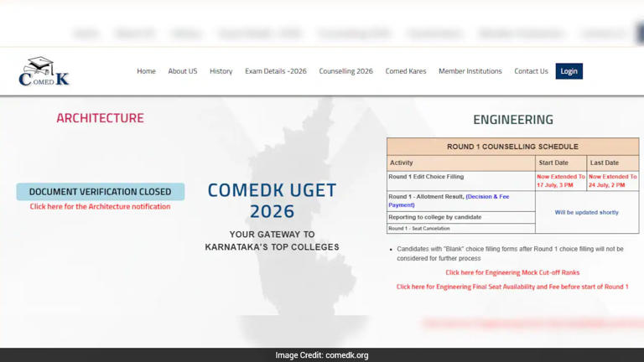644x362 pixels.
Task: Click the COMEDK logo
Action: [44, 71]
